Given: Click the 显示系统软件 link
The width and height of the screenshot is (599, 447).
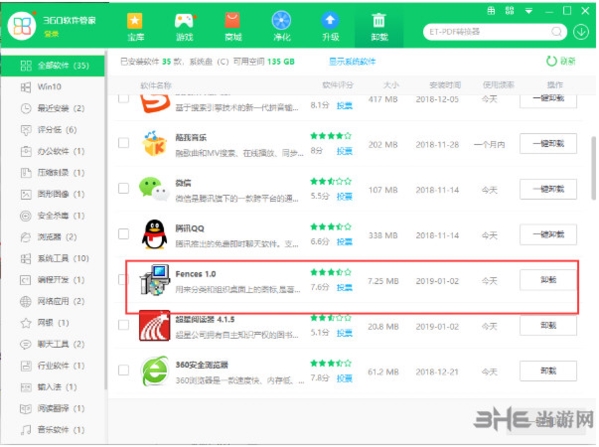Looking at the screenshot, I should [352, 62].
